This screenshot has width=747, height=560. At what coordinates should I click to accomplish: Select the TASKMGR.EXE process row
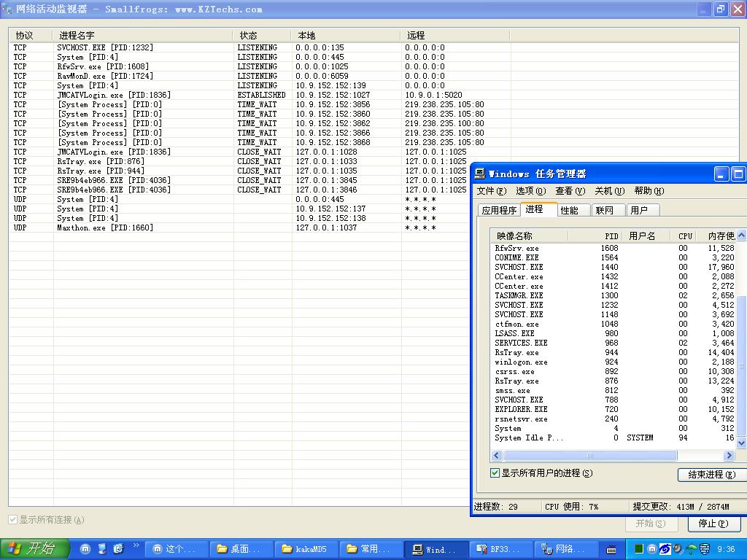519,295
